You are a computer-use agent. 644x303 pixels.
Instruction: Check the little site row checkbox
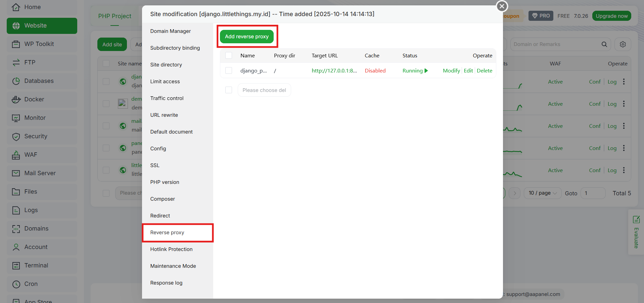(106, 170)
